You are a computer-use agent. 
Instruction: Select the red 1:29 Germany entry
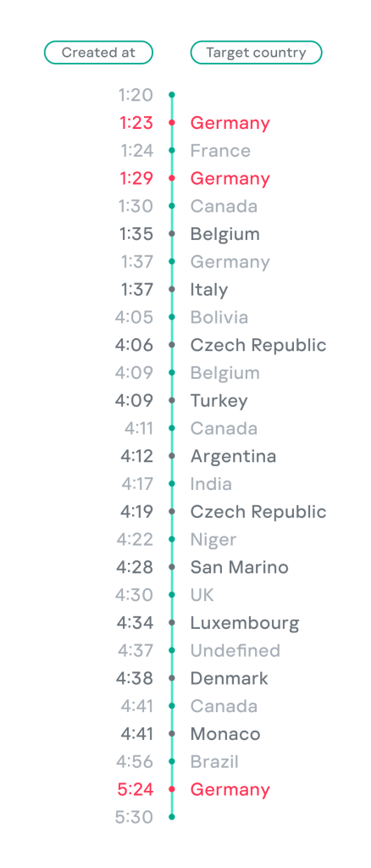tap(230, 178)
